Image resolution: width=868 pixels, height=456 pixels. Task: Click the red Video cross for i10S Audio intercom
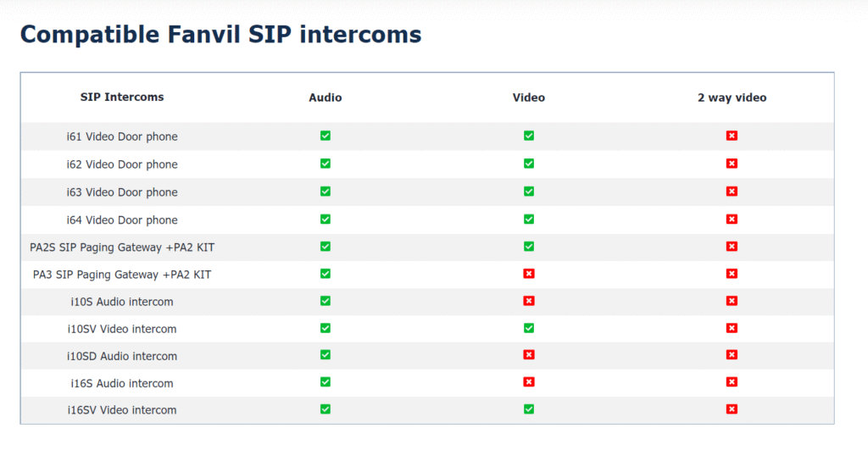point(529,301)
